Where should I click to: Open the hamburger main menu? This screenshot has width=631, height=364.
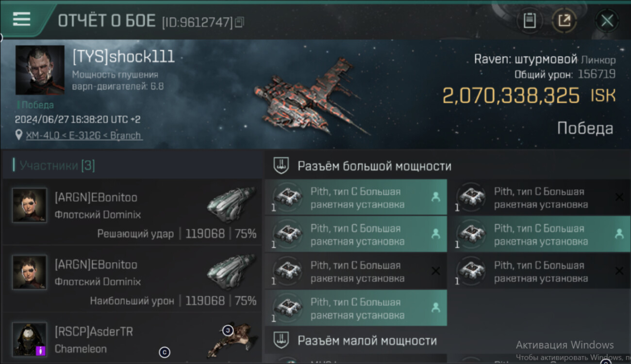pyautogui.click(x=21, y=19)
